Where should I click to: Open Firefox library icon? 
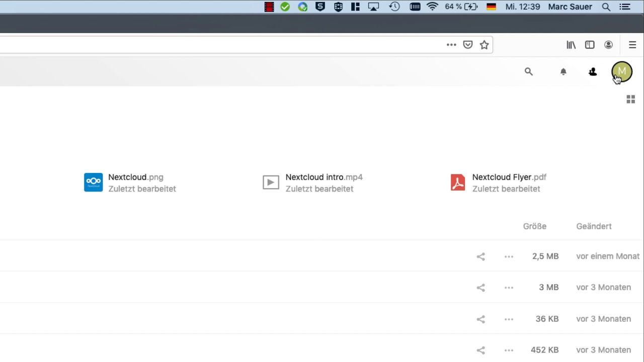point(571,45)
